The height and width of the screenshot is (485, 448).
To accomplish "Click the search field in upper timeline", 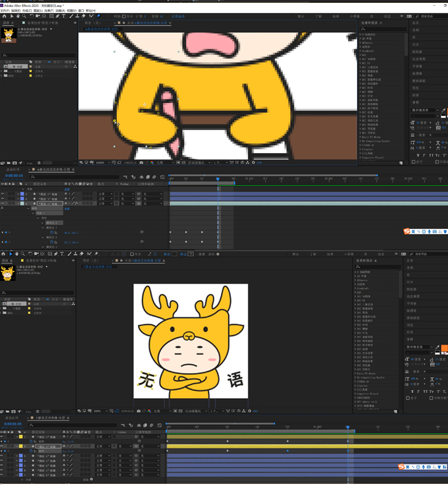I will click(74, 177).
